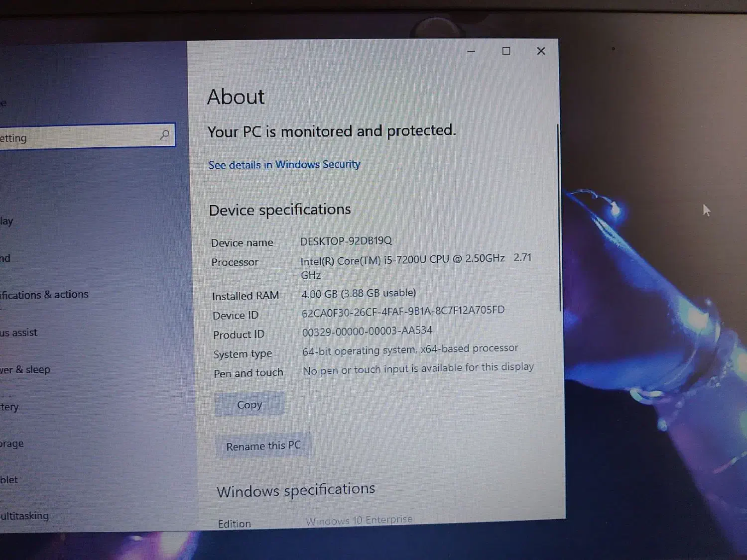Open Power & sleep settings page
747x560 pixels.
click(25, 369)
